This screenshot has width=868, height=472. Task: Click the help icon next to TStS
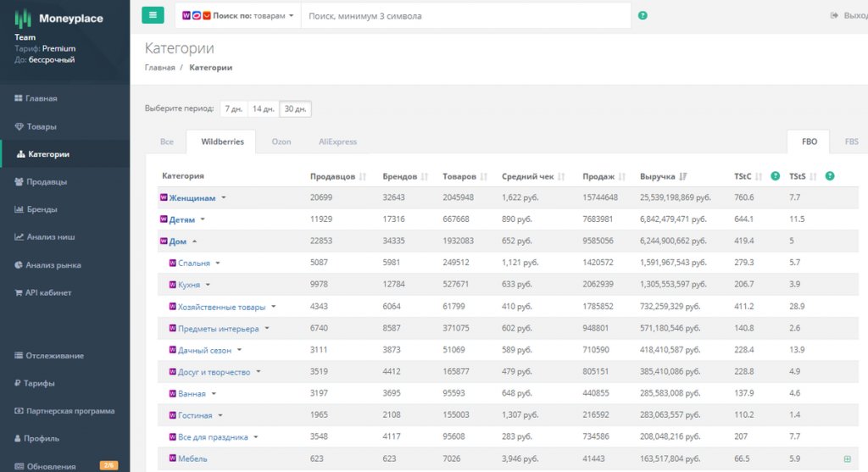point(830,176)
